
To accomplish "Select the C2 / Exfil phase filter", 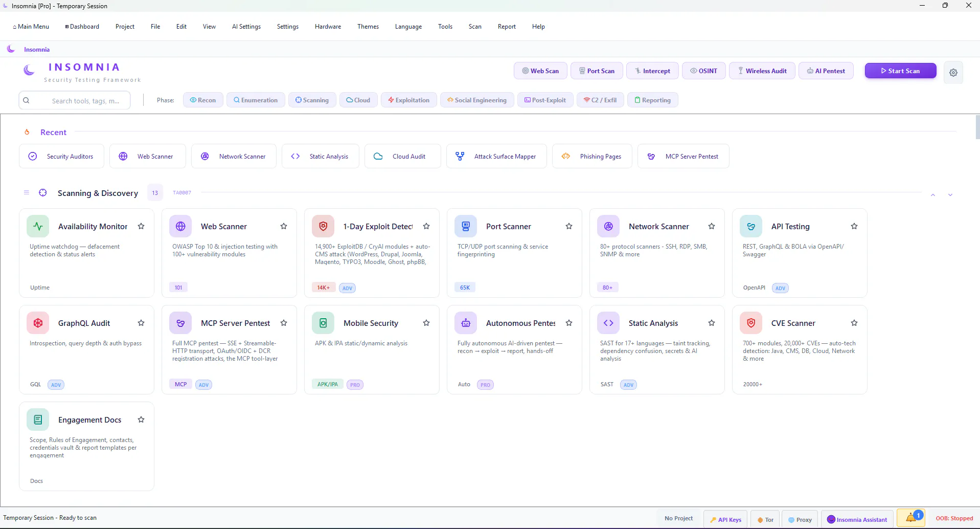I will 601,100.
